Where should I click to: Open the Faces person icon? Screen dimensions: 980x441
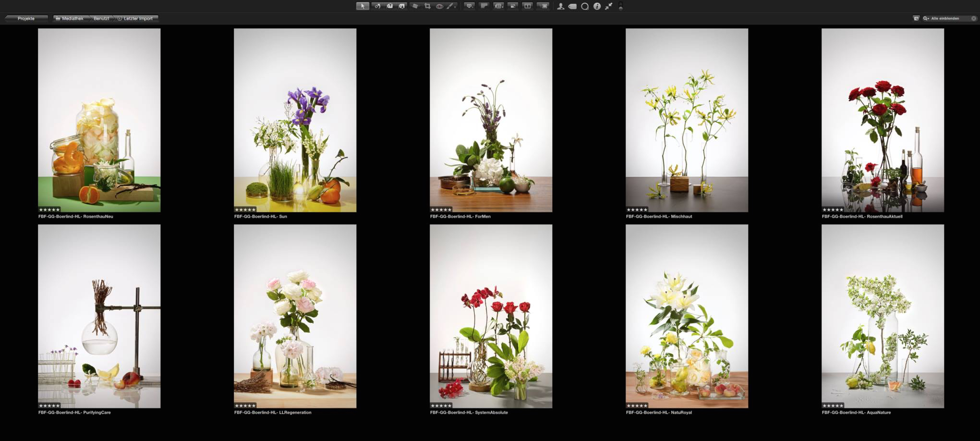click(x=560, y=6)
